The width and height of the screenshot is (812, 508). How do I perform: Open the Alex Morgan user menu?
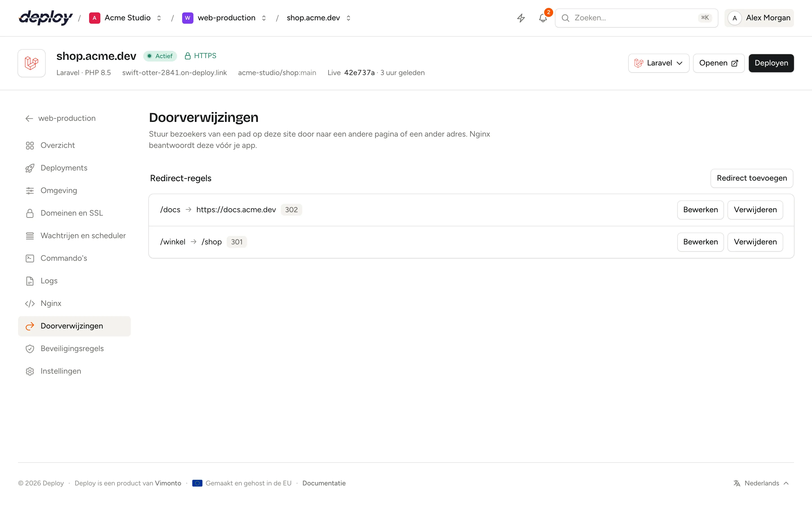click(x=759, y=18)
